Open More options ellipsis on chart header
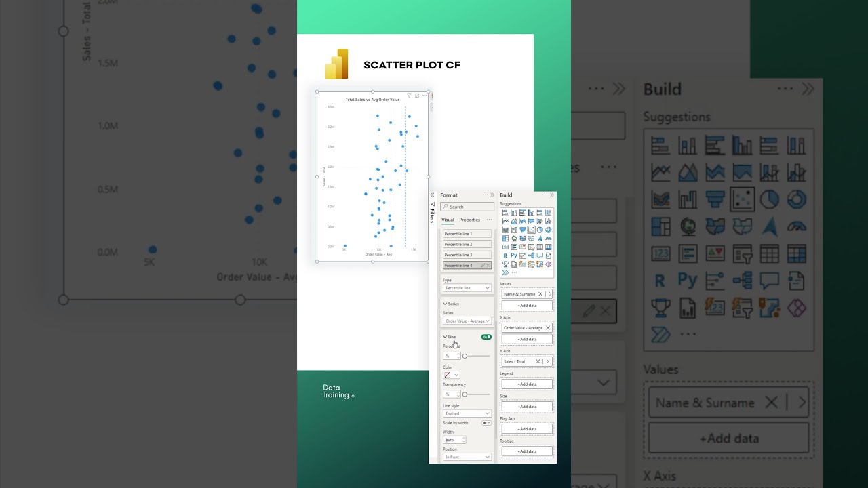 tap(425, 96)
